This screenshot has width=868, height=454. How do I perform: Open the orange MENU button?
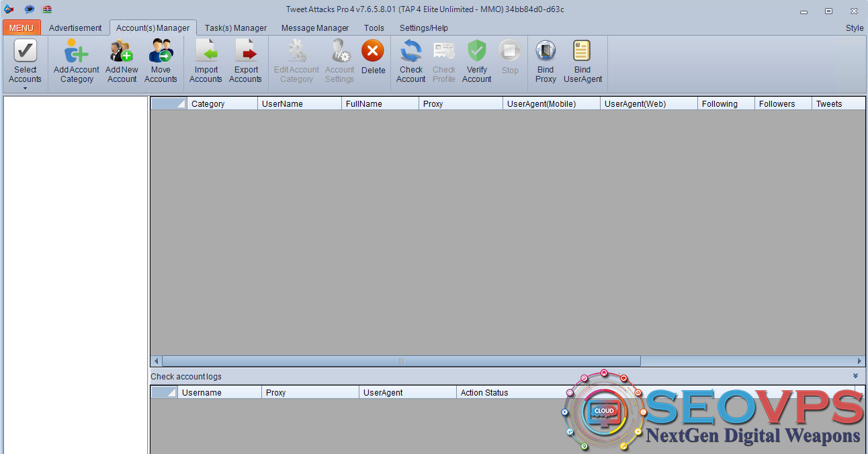coord(21,28)
